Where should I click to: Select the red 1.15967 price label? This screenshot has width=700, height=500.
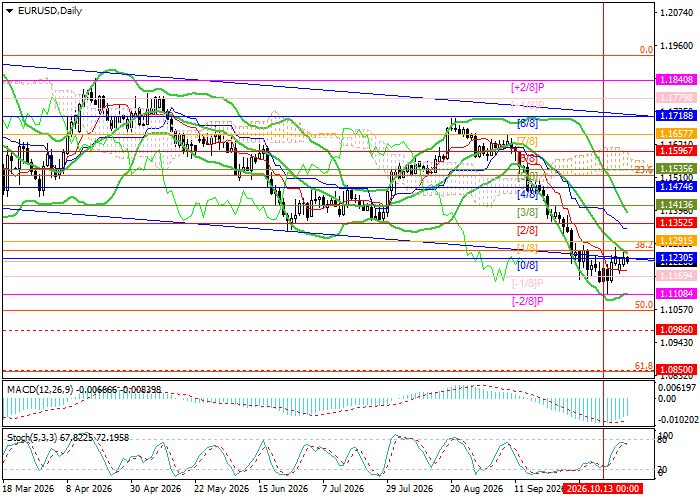[676, 151]
